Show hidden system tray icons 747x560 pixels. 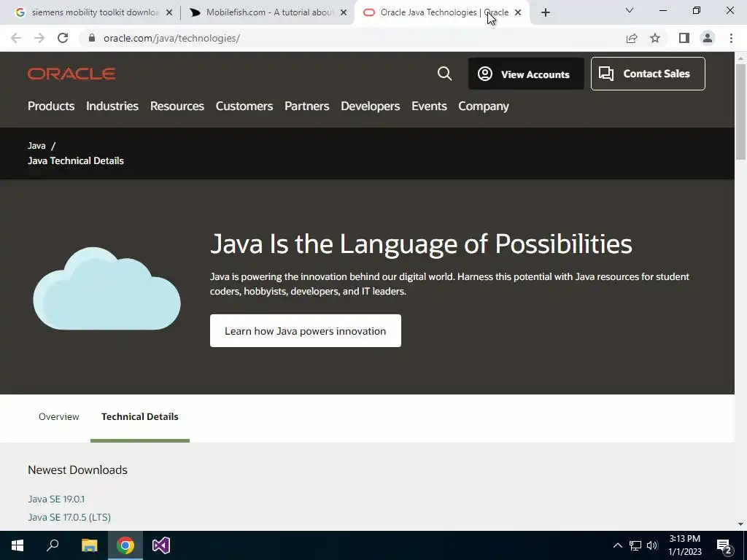[617, 545]
